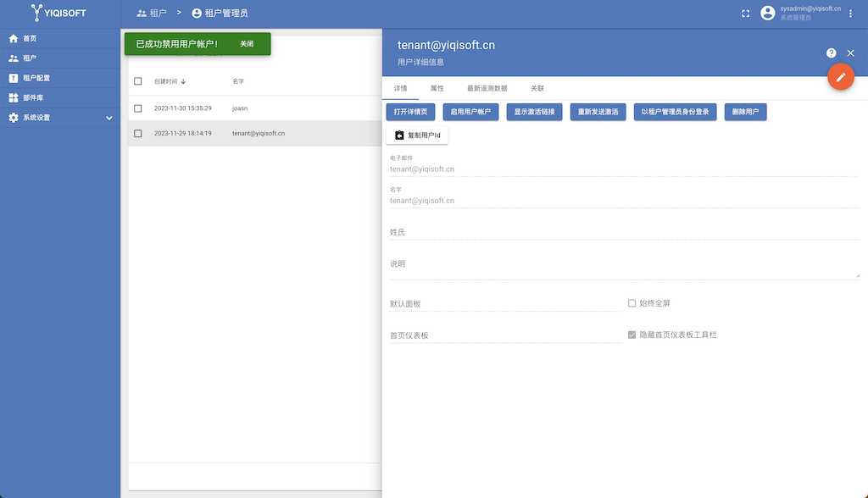Toggle the 始终全屏 checkbox
The height and width of the screenshot is (498, 868).
click(632, 303)
